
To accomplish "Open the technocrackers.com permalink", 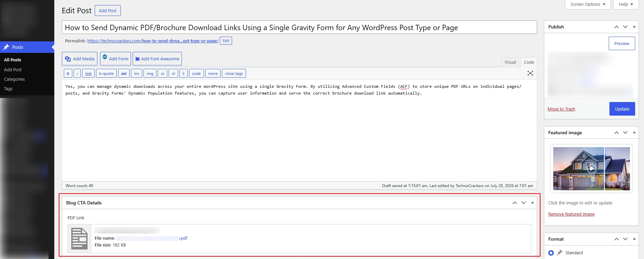I will point(153,41).
